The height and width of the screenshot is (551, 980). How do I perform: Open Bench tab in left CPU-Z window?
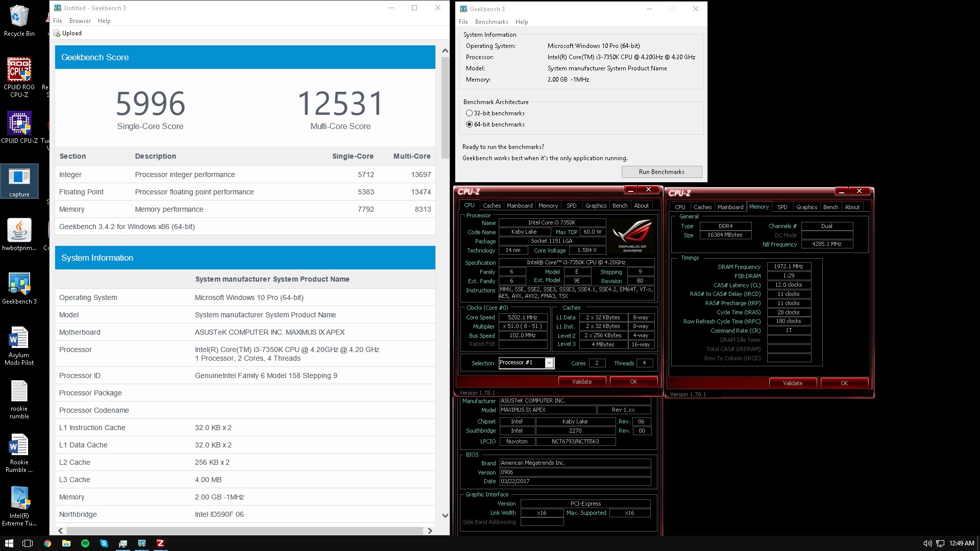coord(620,206)
